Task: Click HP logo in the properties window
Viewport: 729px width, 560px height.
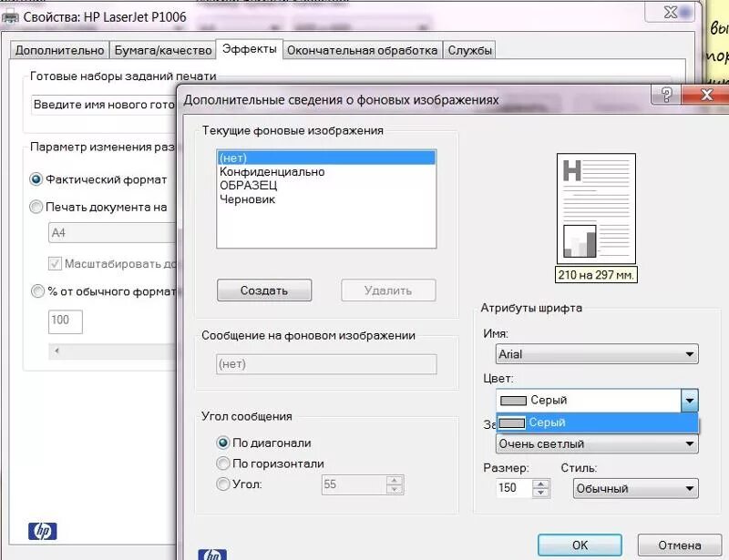Action: (x=42, y=531)
